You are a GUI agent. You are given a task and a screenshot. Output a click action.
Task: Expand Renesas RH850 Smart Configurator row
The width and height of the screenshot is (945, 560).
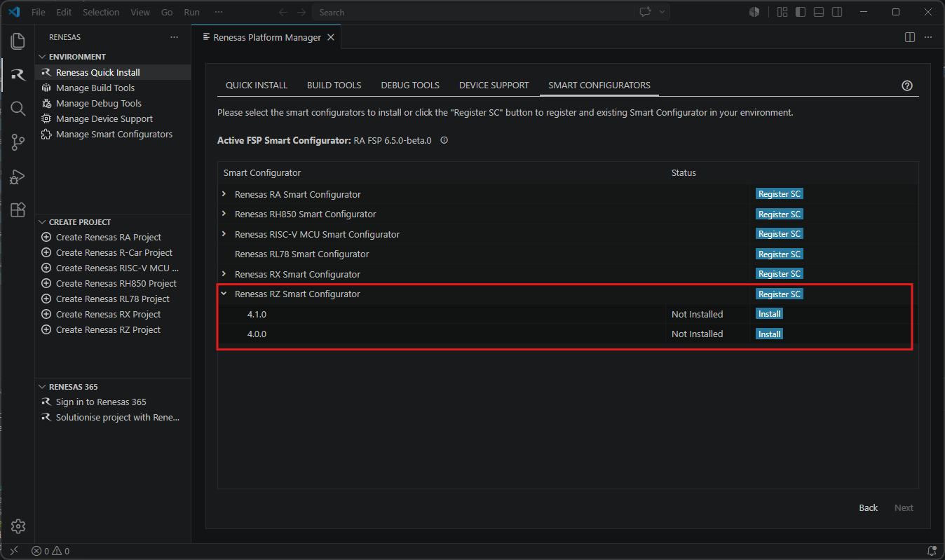pos(224,214)
